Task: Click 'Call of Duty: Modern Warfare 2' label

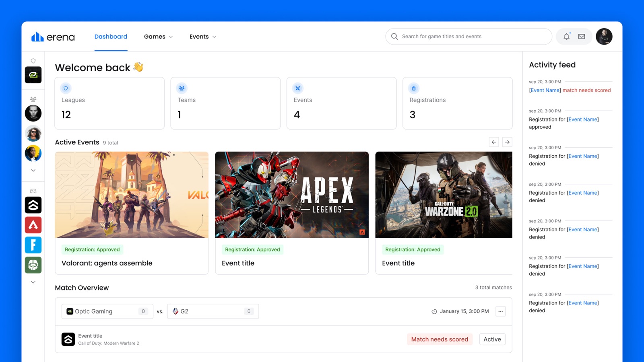Action: tap(109, 343)
